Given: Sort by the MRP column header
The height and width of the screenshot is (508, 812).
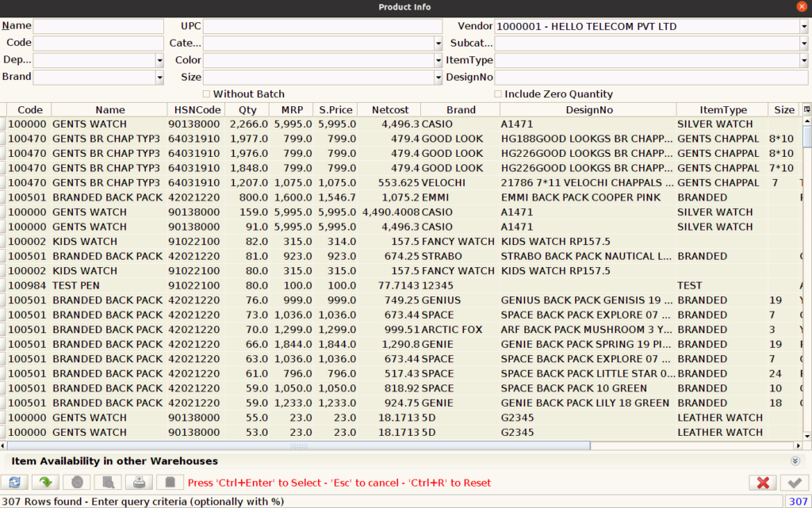Looking at the screenshot, I should [x=292, y=109].
